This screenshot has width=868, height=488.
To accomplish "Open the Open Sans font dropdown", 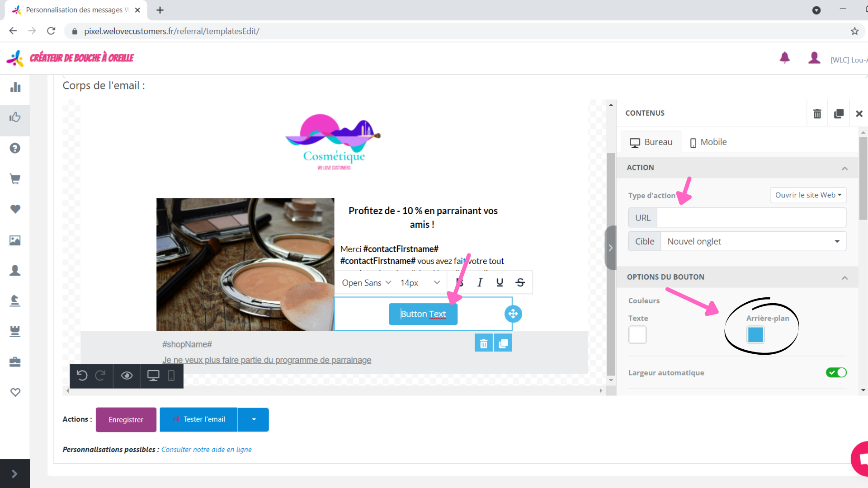I will point(366,283).
